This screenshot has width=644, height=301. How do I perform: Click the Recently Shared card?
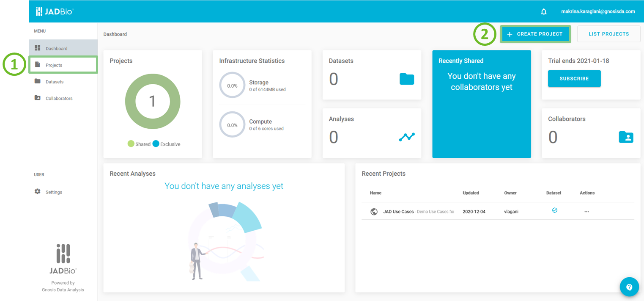coord(482,104)
